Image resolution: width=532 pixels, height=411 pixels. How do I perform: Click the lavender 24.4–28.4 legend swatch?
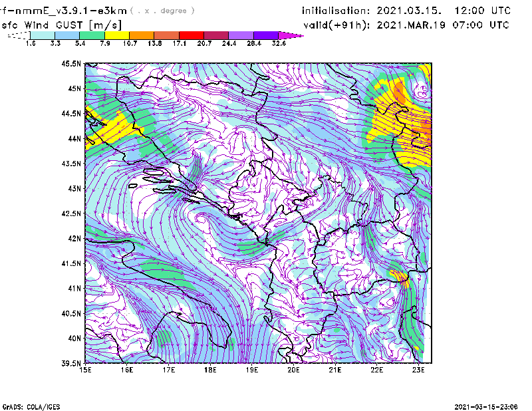[241, 35]
